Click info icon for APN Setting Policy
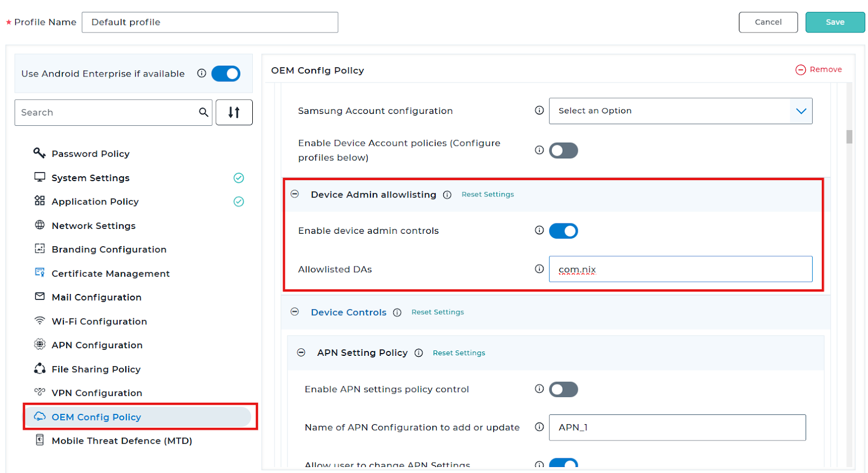Viewport: 868px width, 473px height. pyautogui.click(x=419, y=353)
